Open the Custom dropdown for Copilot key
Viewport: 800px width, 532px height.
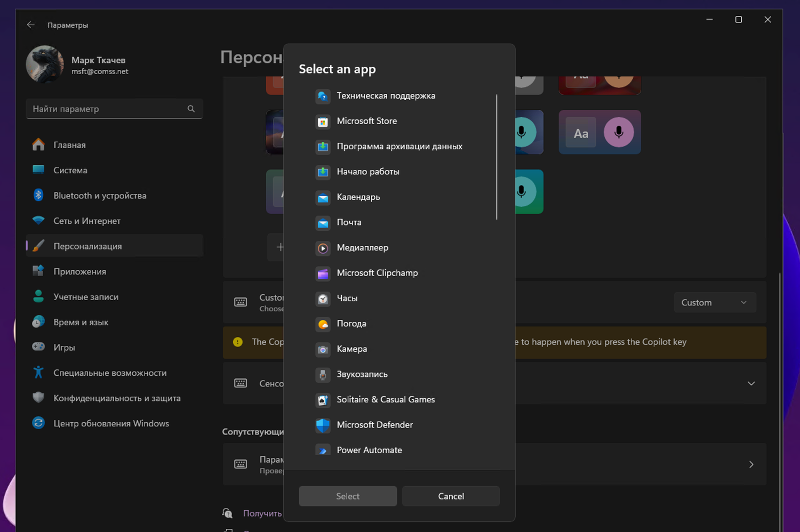pyautogui.click(x=714, y=302)
